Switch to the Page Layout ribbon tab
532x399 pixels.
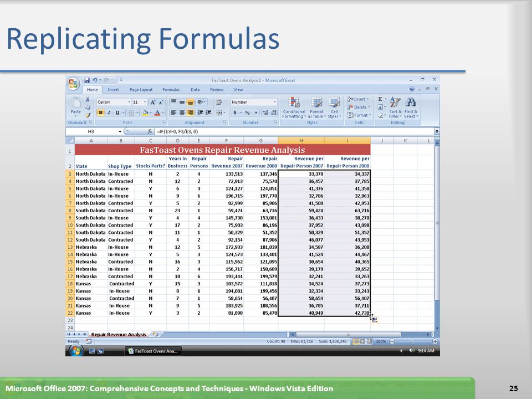(x=141, y=90)
